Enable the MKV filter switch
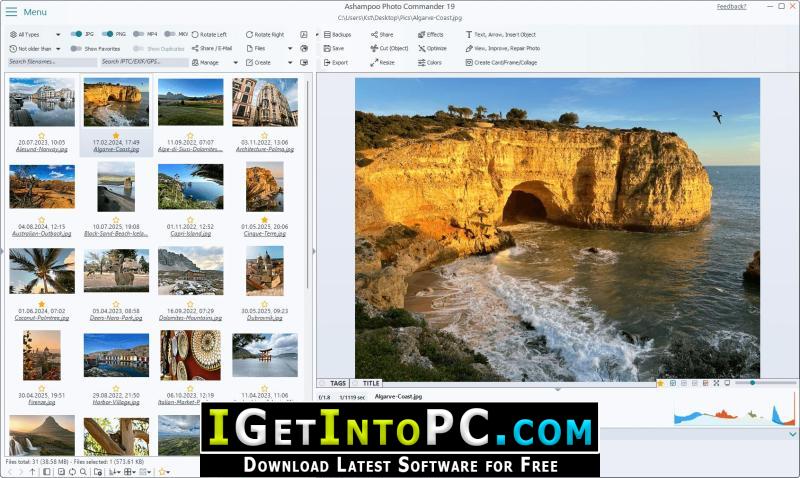The height and width of the screenshot is (478, 800). [x=170, y=34]
